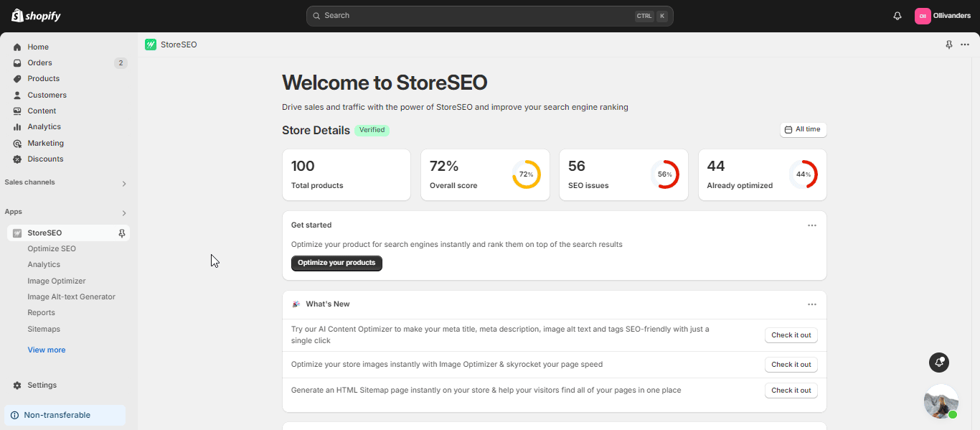Viewport: 980px width, 430px height.
Task: Open the What's New card options menu
Action: point(812,304)
